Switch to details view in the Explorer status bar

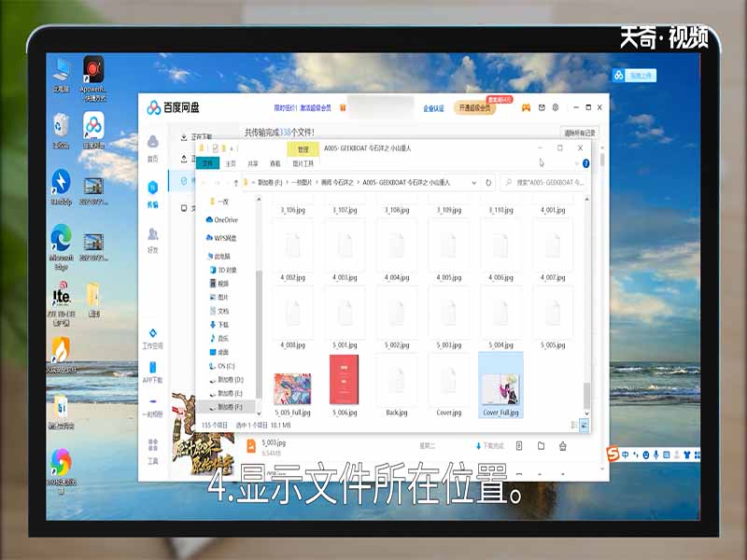573,426
